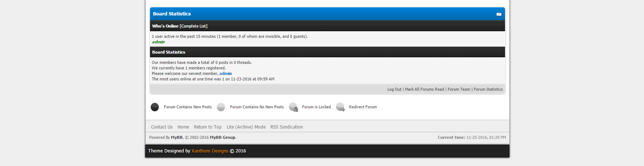Select the 'Forum is Locked' label
Image resolution: width=644 pixels, height=166 pixels.
(316, 107)
